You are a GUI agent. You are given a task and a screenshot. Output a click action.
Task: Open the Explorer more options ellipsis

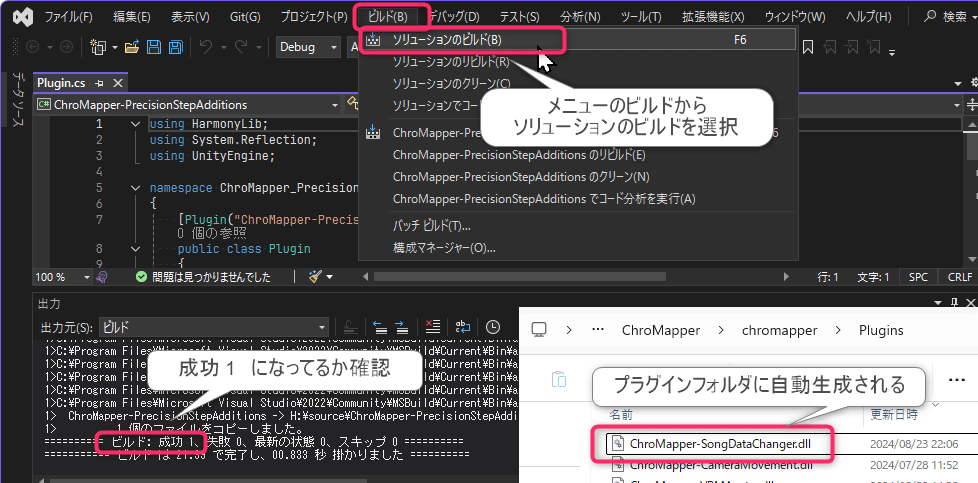click(956, 379)
